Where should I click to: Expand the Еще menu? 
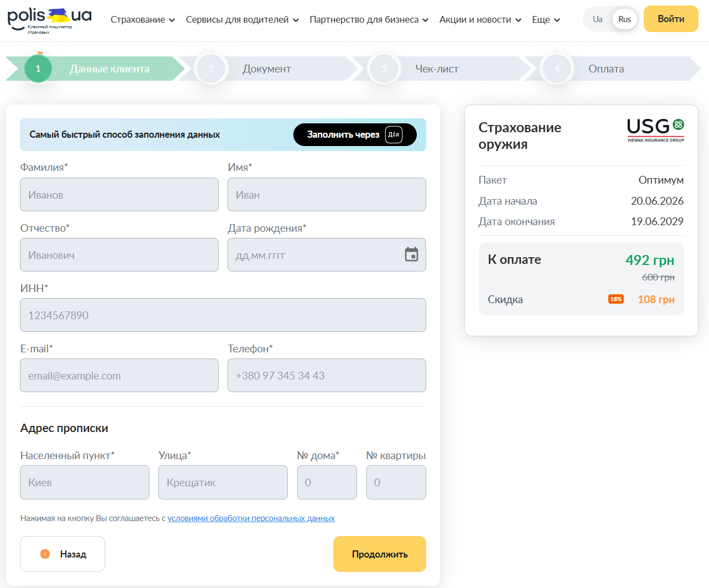click(546, 19)
